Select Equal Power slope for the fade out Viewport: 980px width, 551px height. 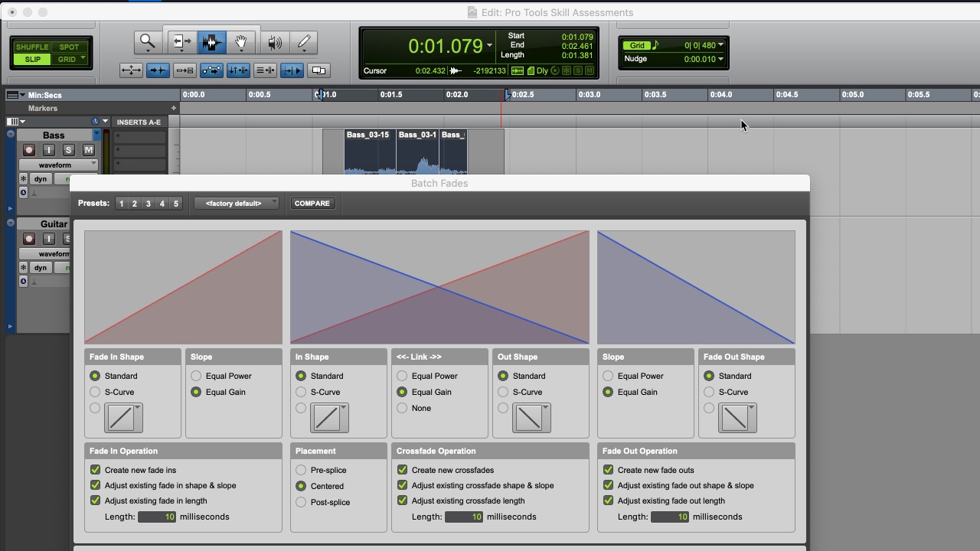[607, 376]
